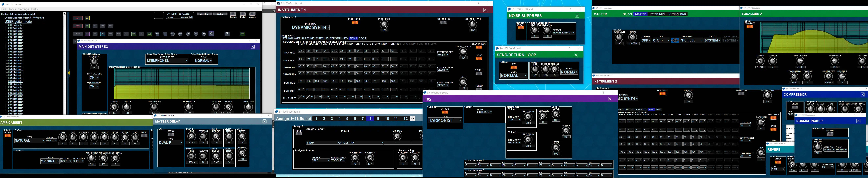Open the MST master block icon
This screenshot has width=868, height=178.
243,34
